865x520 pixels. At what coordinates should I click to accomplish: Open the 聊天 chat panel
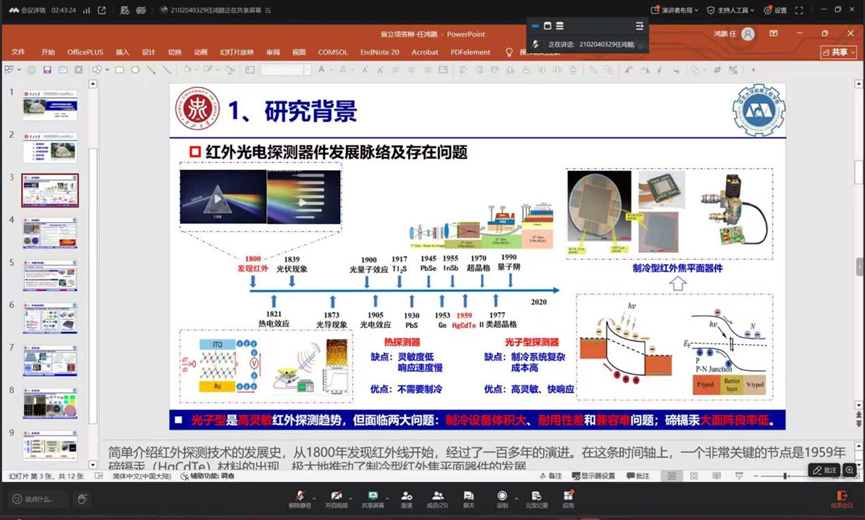[x=468, y=498]
